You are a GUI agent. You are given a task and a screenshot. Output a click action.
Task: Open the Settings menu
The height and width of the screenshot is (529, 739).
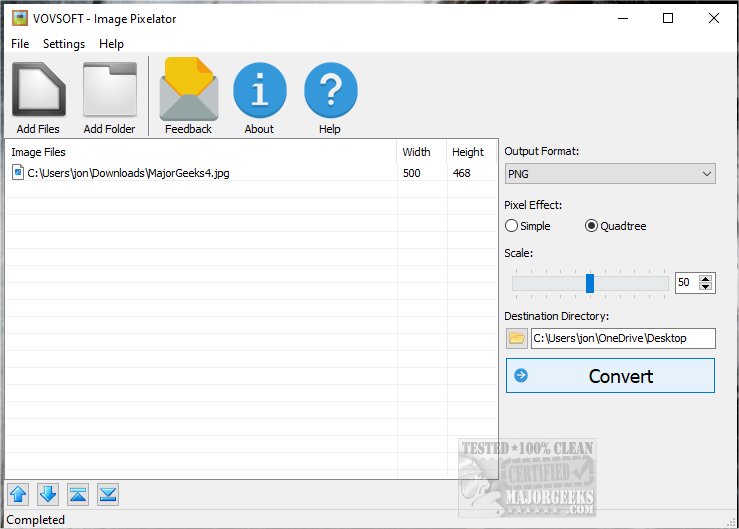pos(64,44)
